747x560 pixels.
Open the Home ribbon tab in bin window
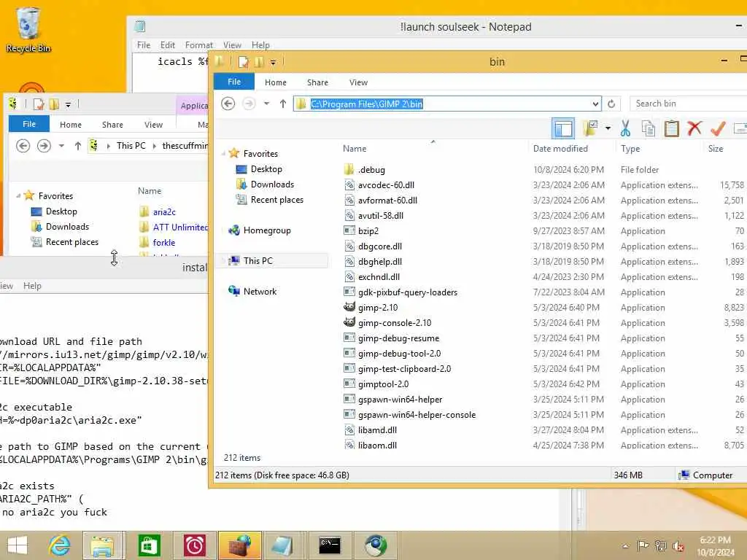[275, 82]
